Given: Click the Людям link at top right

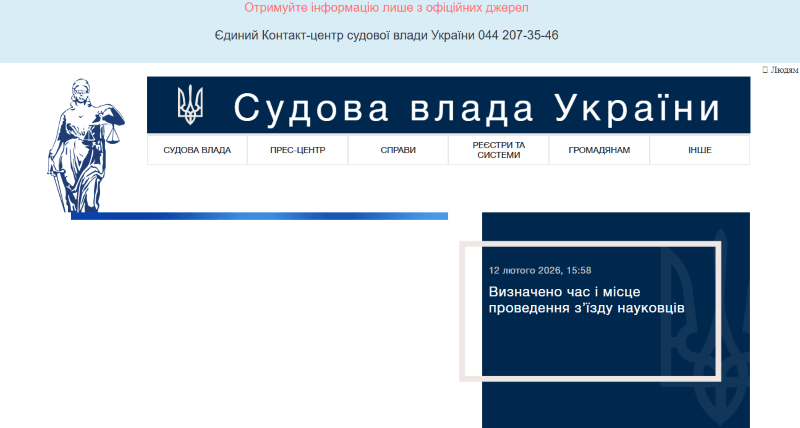Looking at the screenshot, I should pos(781,70).
